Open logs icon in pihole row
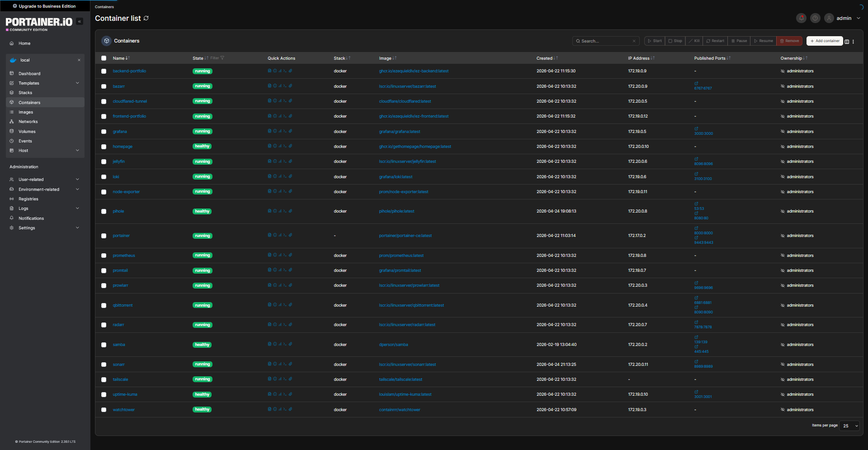868x450 pixels. click(269, 211)
